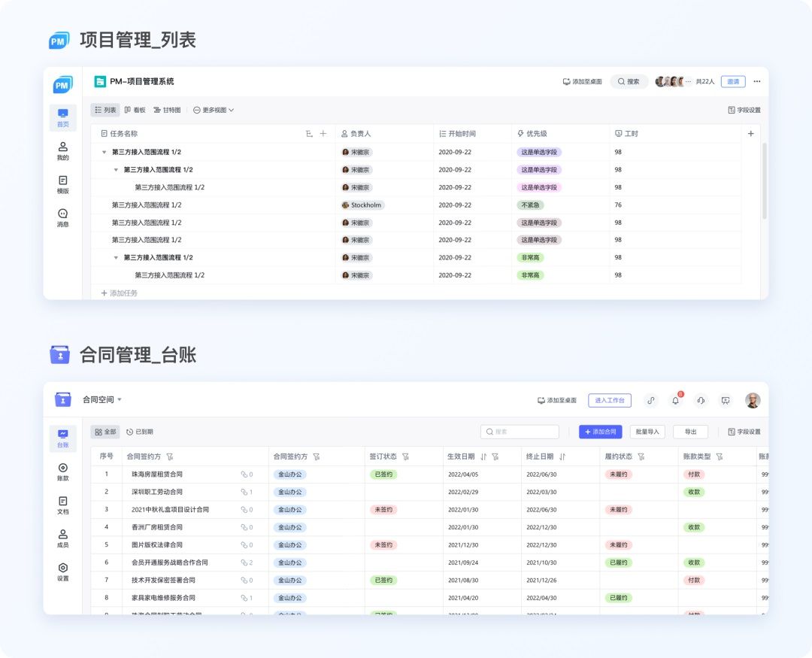Click the plus icon in 任务名称 header
This screenshot has height=658, width=812.
point(323,134)
